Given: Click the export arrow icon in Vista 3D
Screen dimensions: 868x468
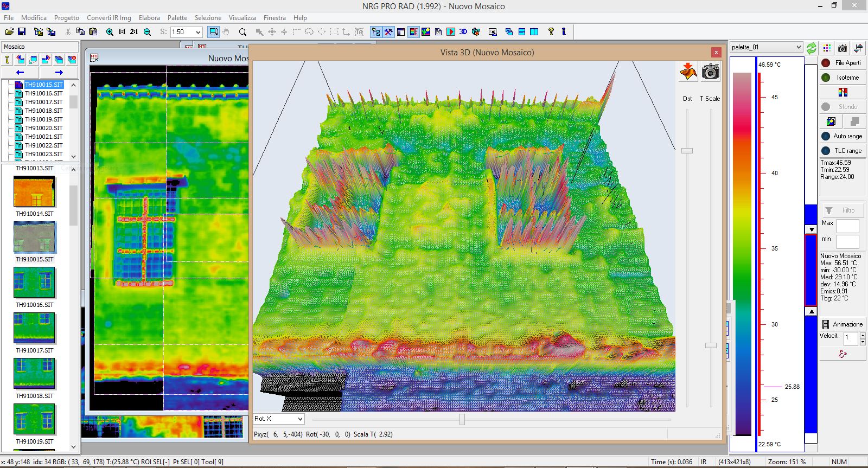Looking at the screenshot, I should point(688,72).
